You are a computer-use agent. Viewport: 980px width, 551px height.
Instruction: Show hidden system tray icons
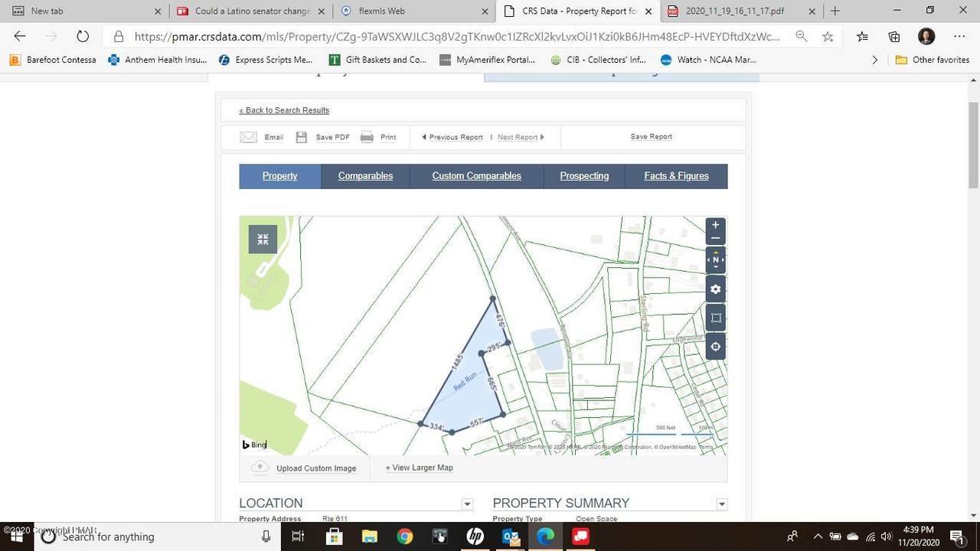[x=818, y=536]
